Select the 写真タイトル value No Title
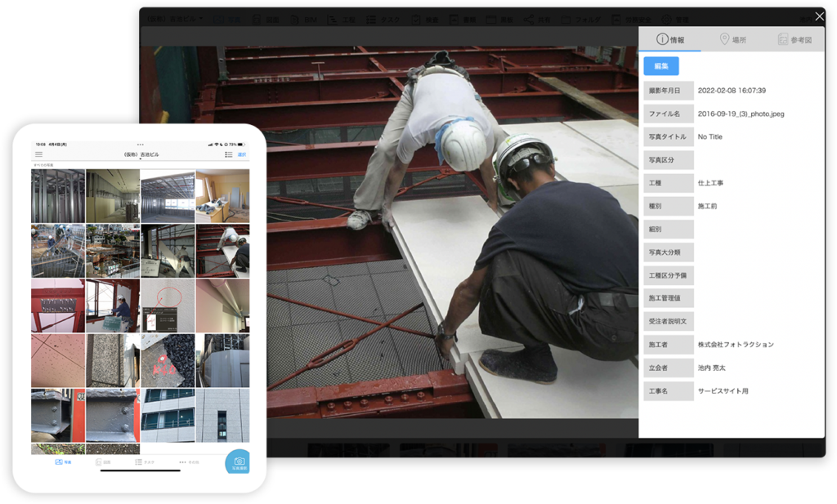 (x=709, y=136)
